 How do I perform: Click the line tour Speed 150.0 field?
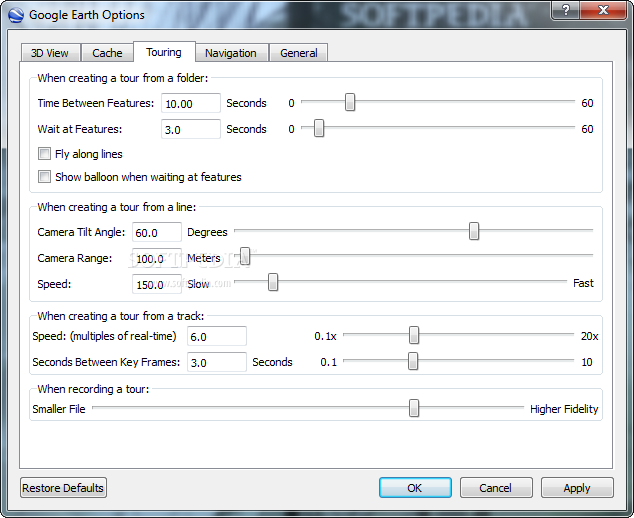point(157,284)
